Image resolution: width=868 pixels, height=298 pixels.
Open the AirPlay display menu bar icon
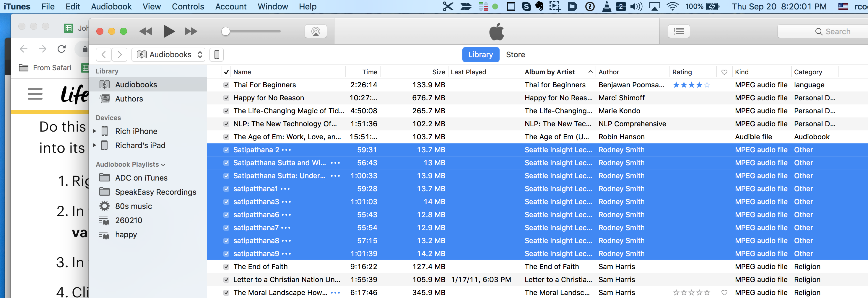coord(654,6)
